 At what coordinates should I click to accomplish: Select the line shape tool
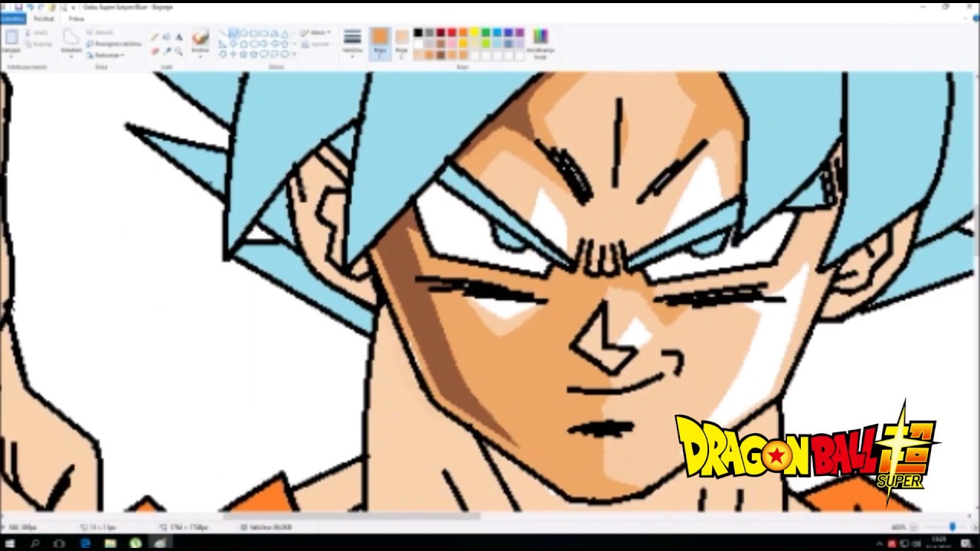point(222,33)
